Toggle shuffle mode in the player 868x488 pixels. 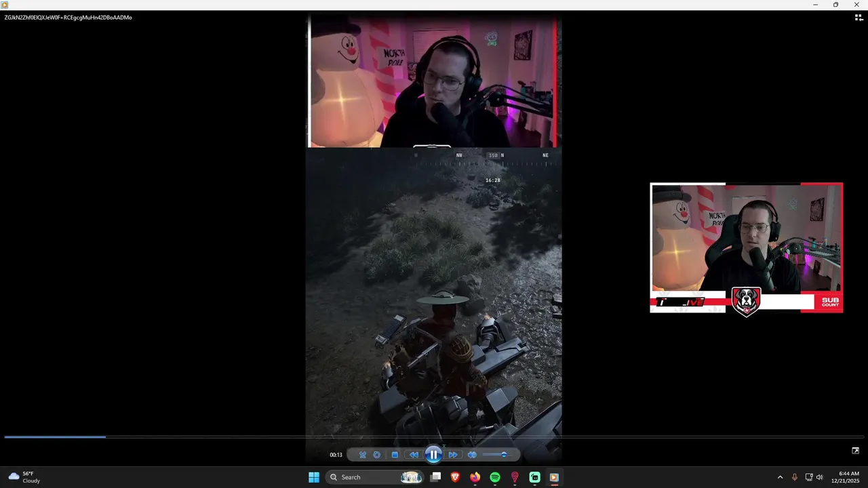[x=363, y=455]
